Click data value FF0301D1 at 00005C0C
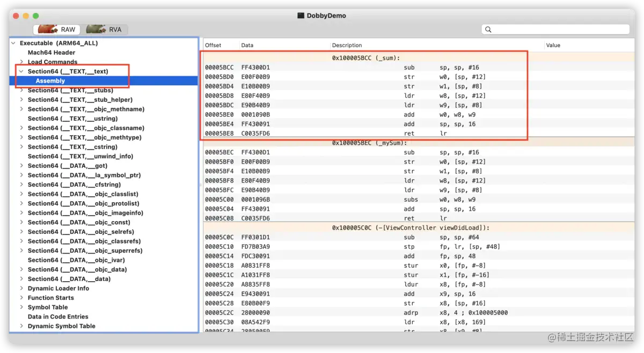This screenshot has width=644, height=353. tap(255, 237)
